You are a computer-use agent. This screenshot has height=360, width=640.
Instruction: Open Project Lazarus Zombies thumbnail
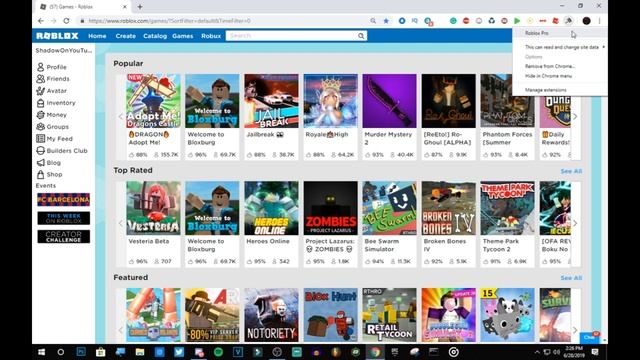point(331,208)
